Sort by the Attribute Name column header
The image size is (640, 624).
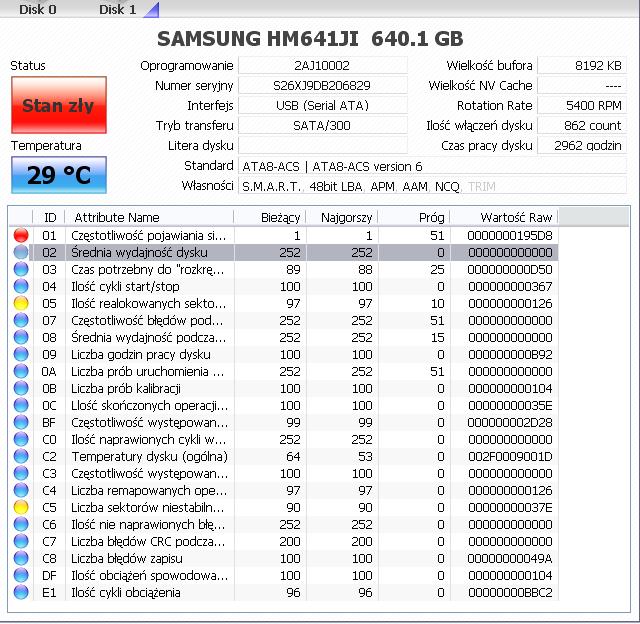[x=149, y=217]
